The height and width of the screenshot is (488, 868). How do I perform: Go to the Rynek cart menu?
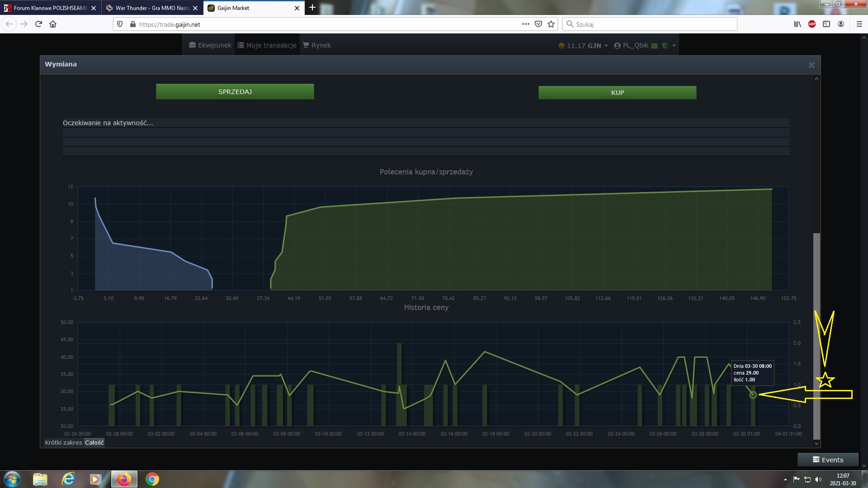click(317, 45)
